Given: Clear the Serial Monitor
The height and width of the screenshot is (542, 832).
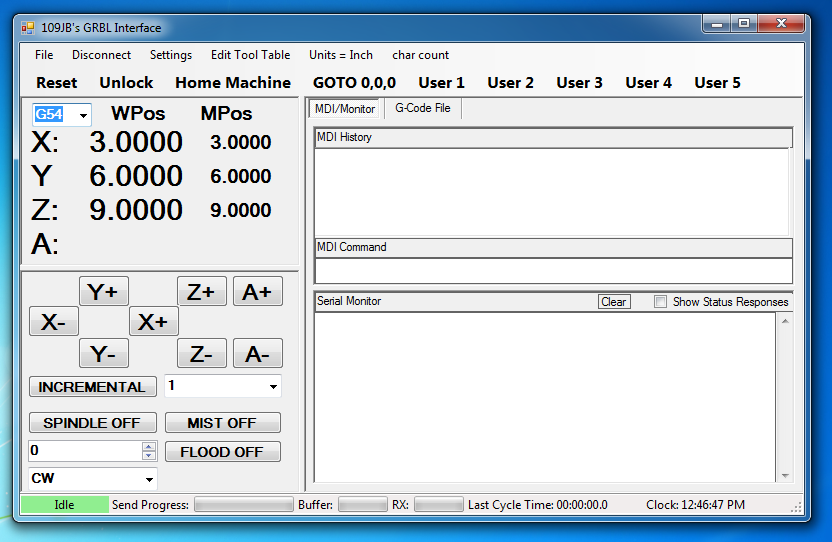Looking at the screenshot, I should [614, 302].
